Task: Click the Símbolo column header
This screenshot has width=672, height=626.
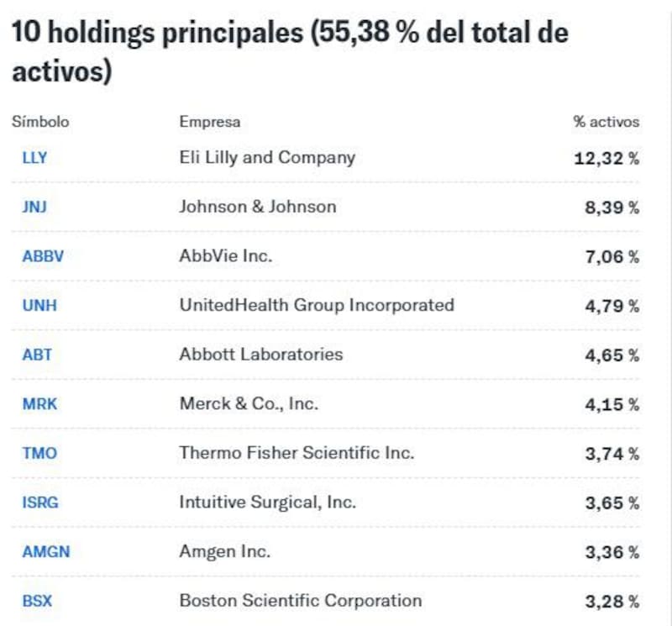Action: coord(40,122)
